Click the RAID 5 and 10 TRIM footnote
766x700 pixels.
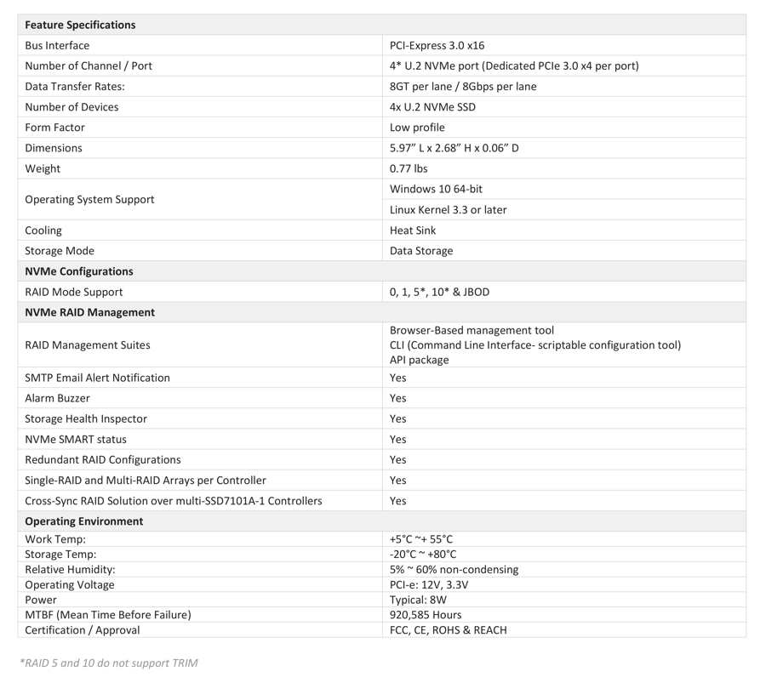[108, 663]
